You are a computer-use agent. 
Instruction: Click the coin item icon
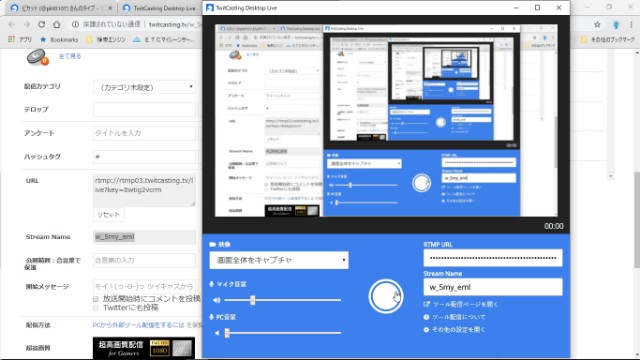coord(38,57)
